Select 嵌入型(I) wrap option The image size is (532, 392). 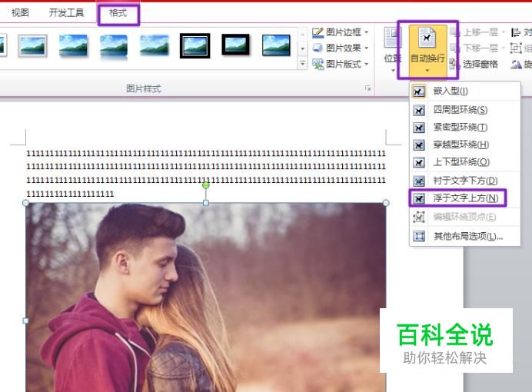[465, 91]
